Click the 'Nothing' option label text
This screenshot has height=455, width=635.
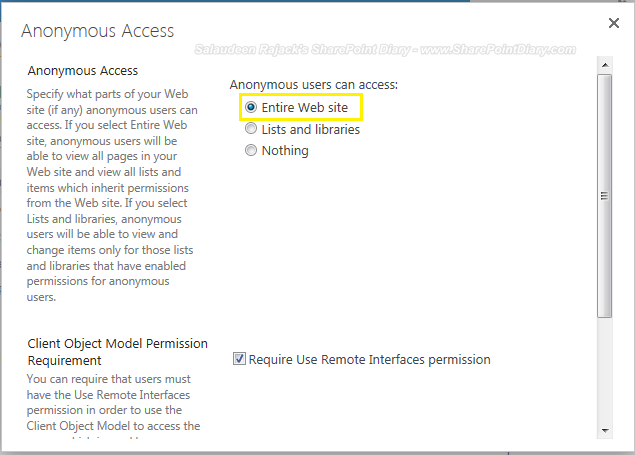click(x=285, y=151)
